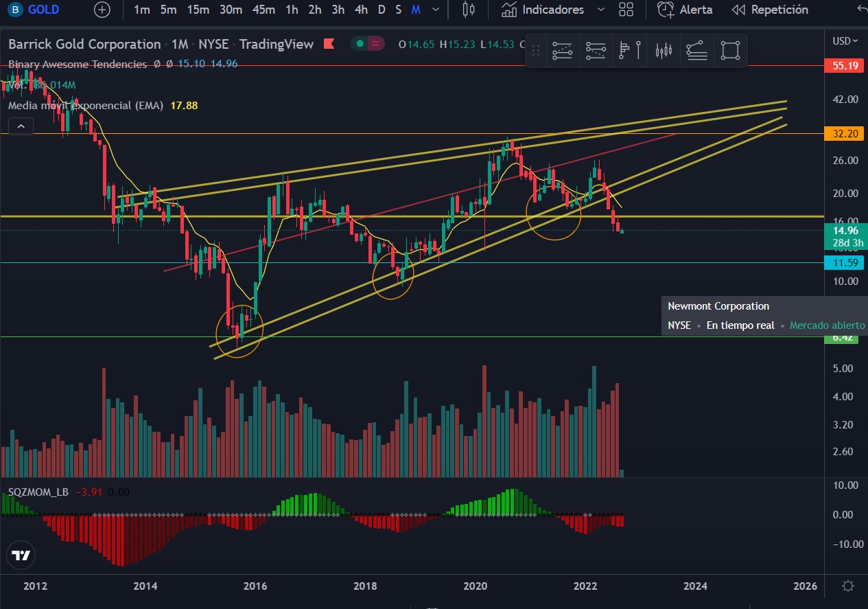Screen dimensions: 868x609
Task: Toggle the market status green dot indicator
Action: click(359, 44)
